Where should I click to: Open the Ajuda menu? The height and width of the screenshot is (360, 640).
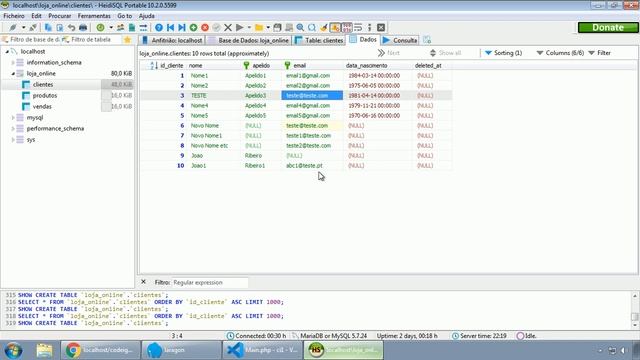(147, 16)
